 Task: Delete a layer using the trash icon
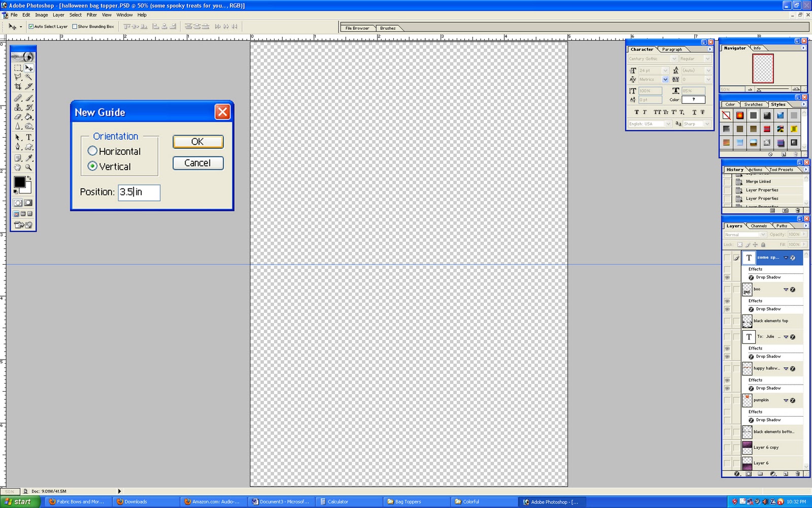797,472
